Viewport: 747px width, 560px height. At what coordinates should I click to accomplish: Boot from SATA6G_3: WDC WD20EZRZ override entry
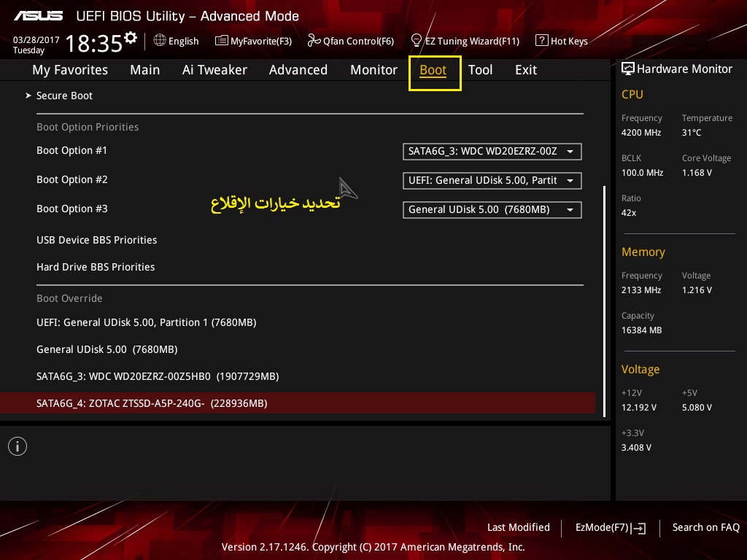(158, 376)
